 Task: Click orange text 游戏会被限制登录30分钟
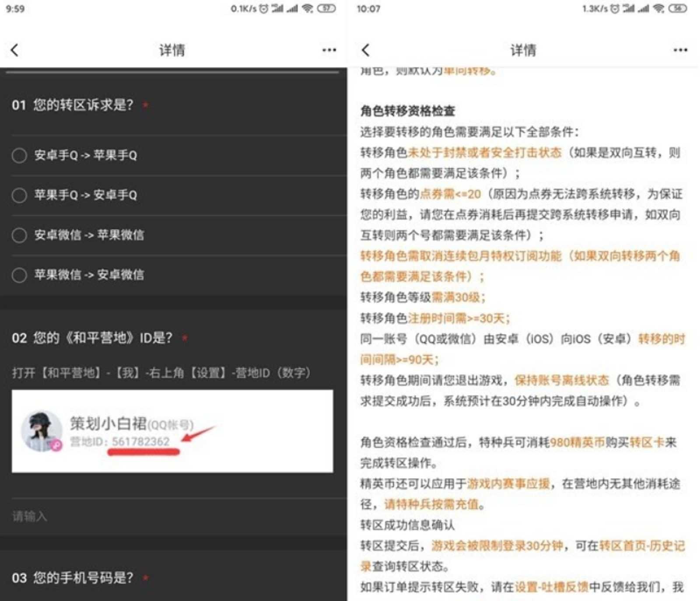tap(497, 546)
